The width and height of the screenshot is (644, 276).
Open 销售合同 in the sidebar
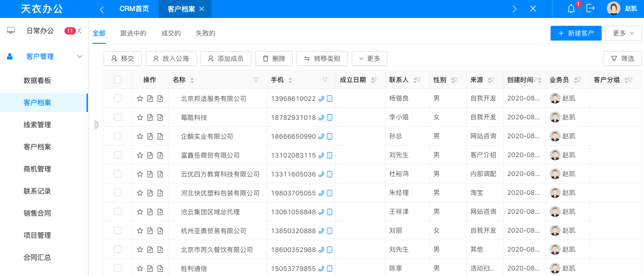37,213
